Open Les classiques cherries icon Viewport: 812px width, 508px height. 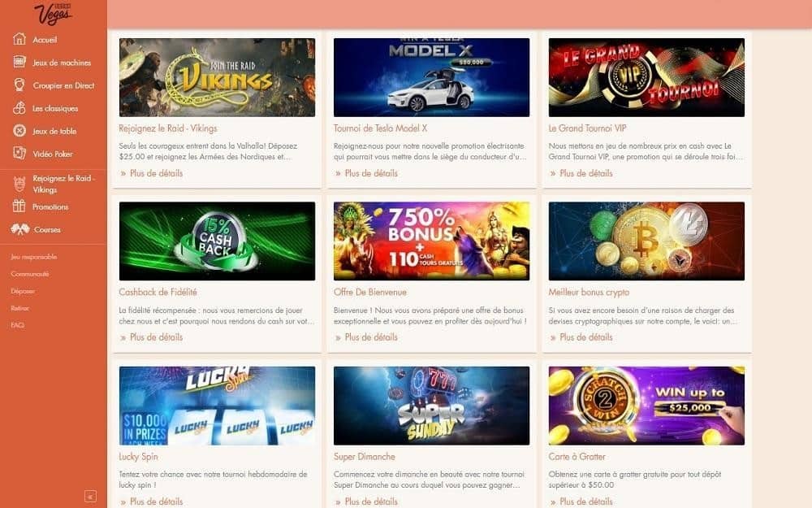[19, 108]
